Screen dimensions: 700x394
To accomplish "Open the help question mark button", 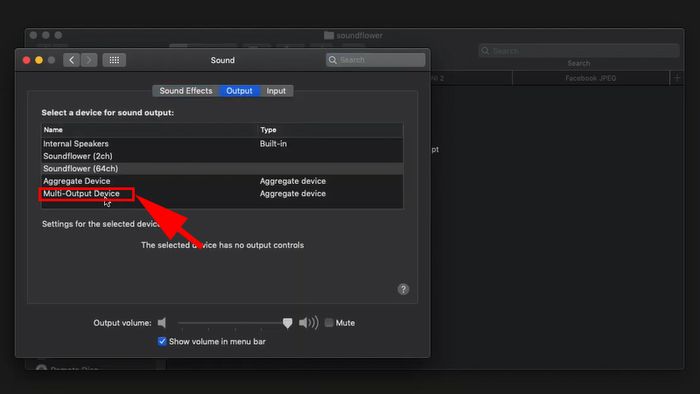I will [403, 289].
